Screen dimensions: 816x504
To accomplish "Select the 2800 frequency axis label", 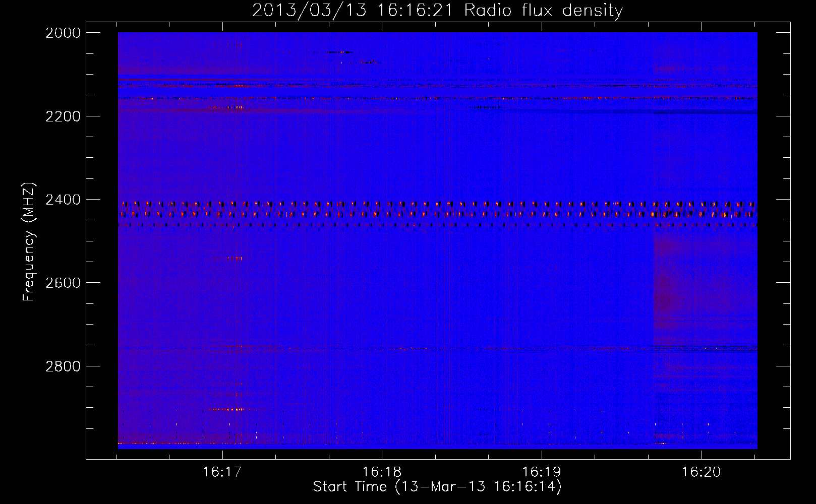I will 63,366.
